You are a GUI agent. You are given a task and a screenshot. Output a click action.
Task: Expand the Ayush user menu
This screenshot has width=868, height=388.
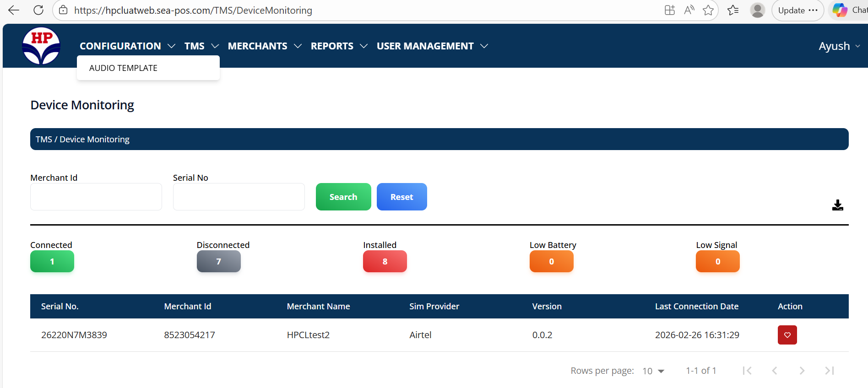[839, 46]
